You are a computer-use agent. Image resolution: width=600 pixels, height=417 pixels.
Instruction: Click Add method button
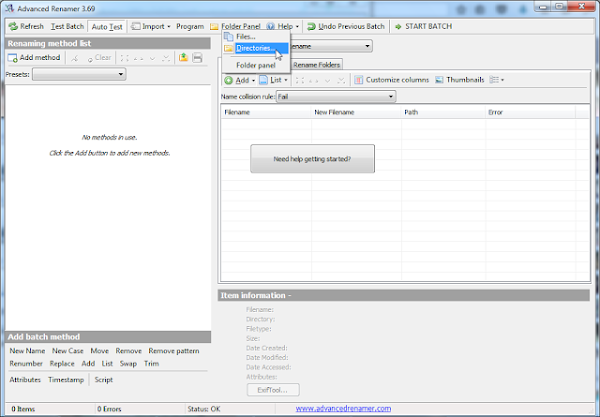[x=34, y=58]
